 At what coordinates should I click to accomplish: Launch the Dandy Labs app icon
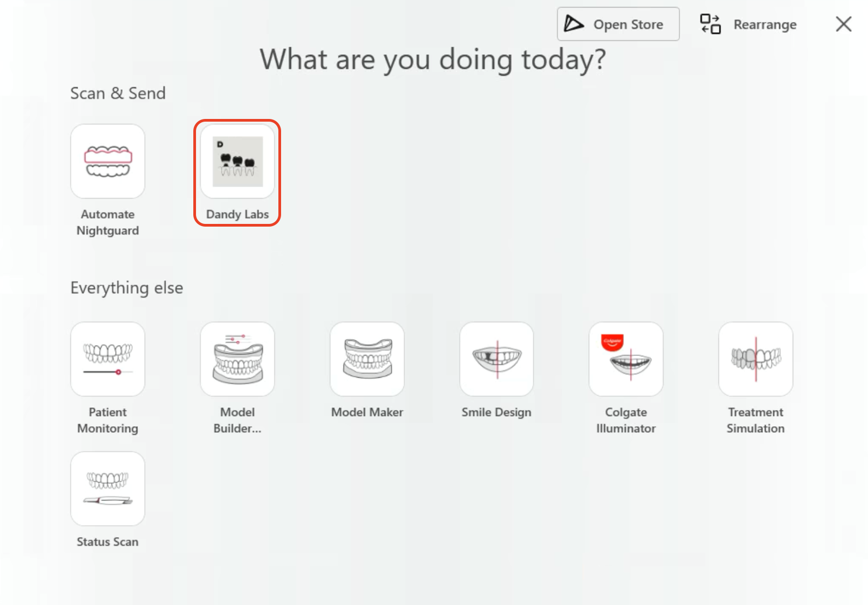pyautogui.click(x=237, y=161)
